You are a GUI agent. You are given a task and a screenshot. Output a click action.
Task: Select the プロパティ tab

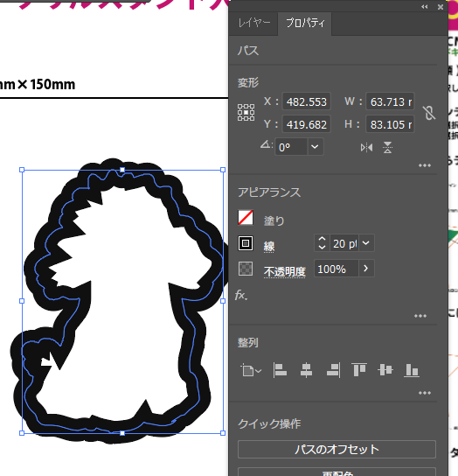(x=305, y=24)
